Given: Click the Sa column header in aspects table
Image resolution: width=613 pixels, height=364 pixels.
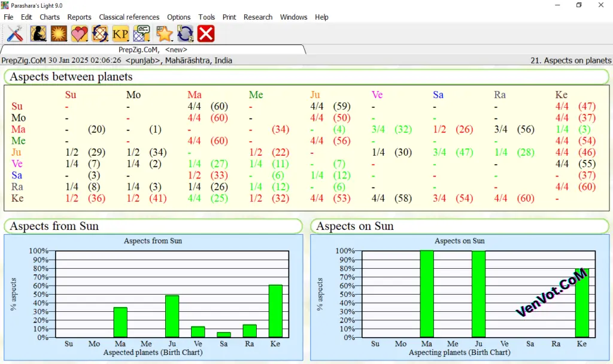Looking at the screenshot, I should point(438,95).
